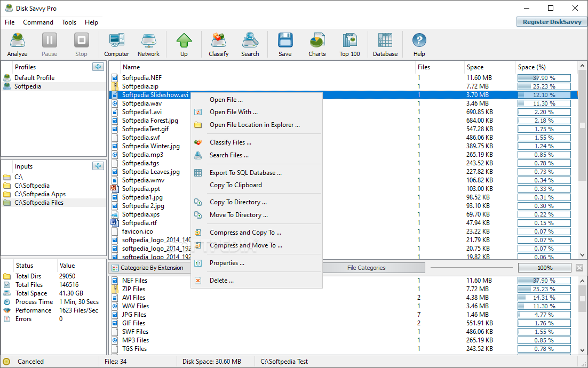
Task: Open the Tools menu
Action: (x=69, y=22)
